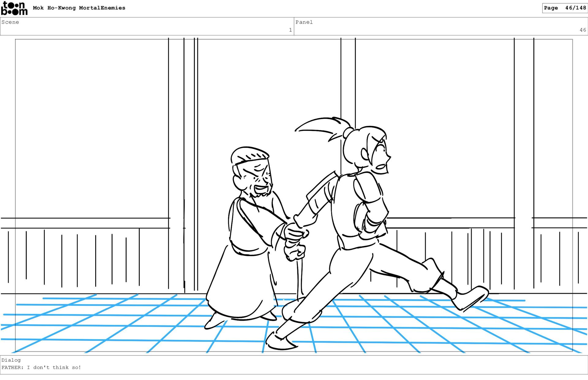Select the Scene header label

pyautogui.click(x=10, y=22)
